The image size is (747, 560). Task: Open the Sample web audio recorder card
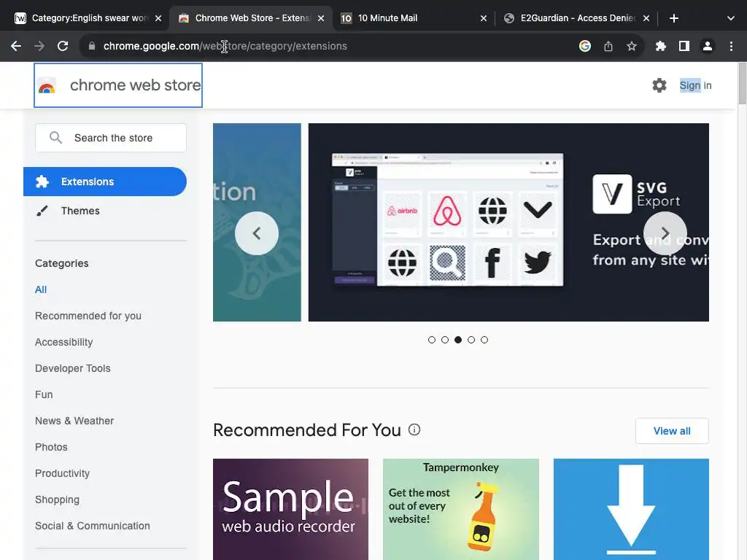point(290,509)
